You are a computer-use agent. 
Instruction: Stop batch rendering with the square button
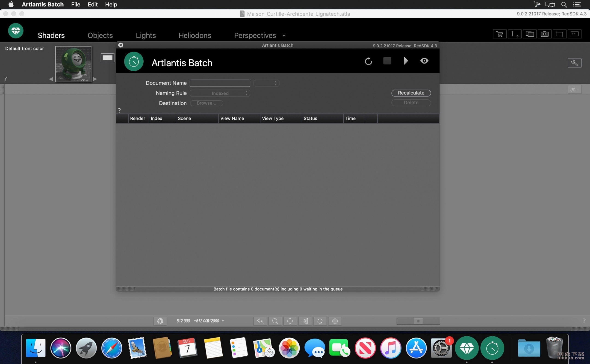point(387,61)
